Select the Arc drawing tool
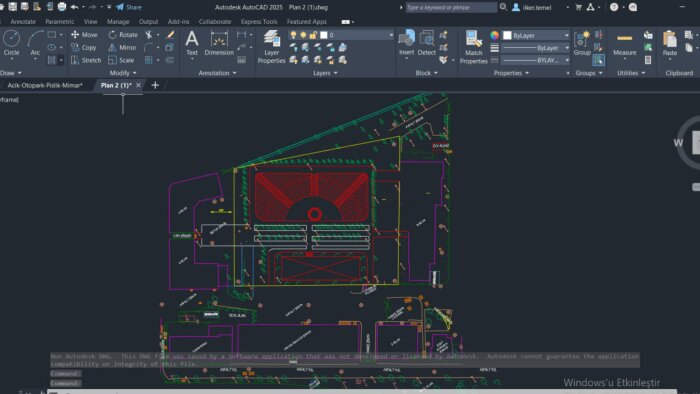The height and width of the screenshot is (394, 700). click(x=35, y=44)
